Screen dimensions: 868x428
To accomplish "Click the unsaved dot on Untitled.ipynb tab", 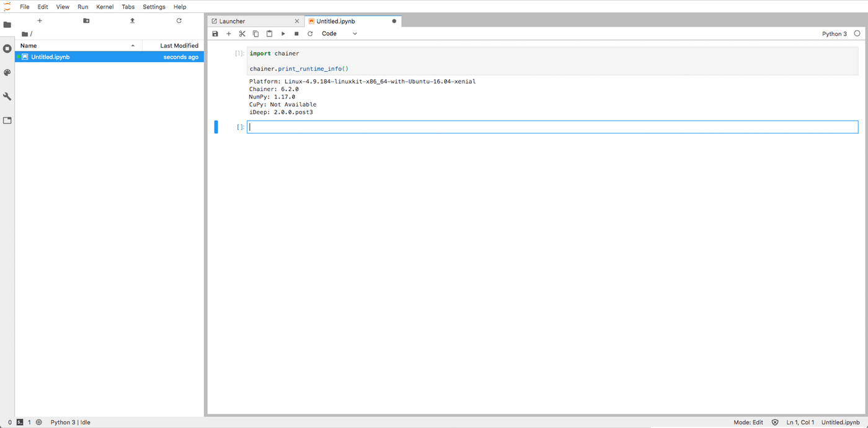I will coord(394,21).
